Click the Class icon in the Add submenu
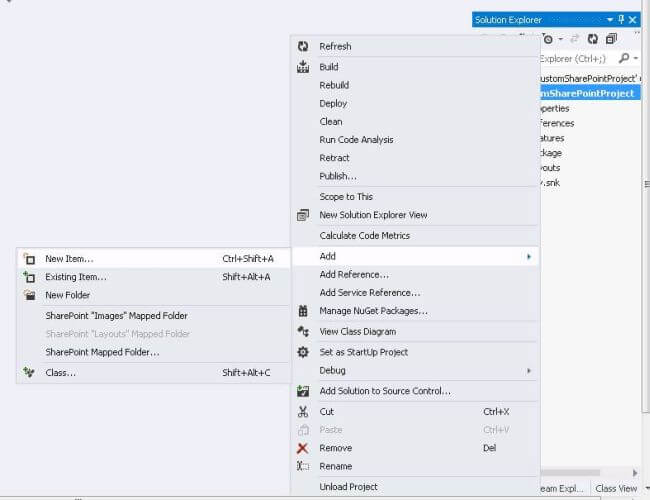 click(28, 373)
